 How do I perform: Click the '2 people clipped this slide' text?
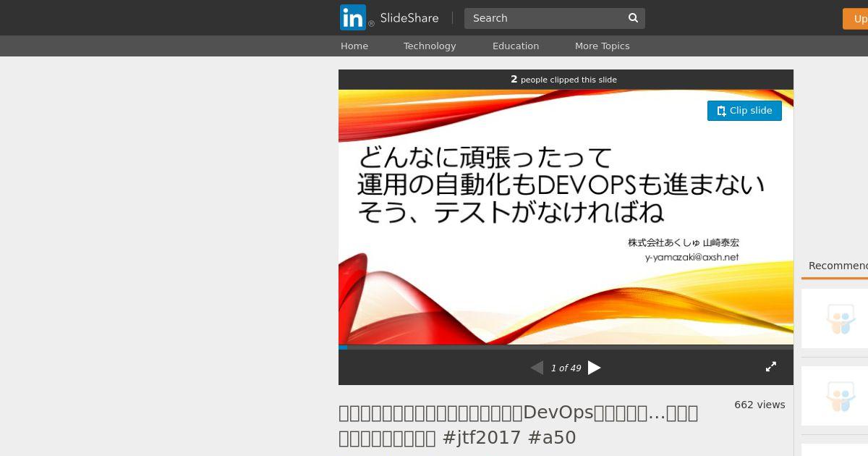click(x=563, y=80)
